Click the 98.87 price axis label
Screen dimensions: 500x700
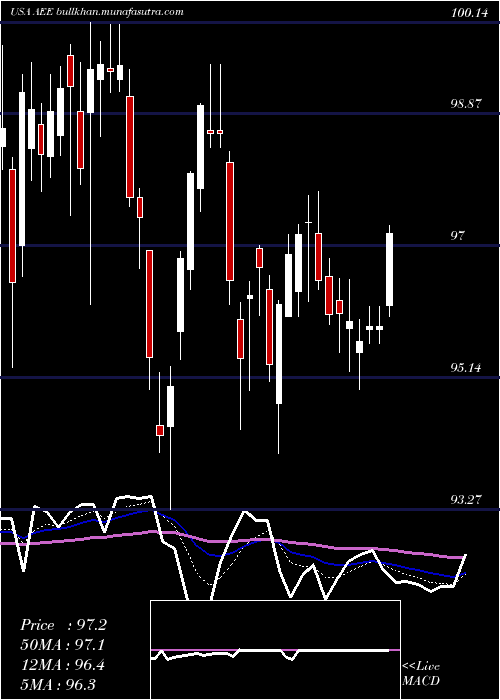pos(467,104)
